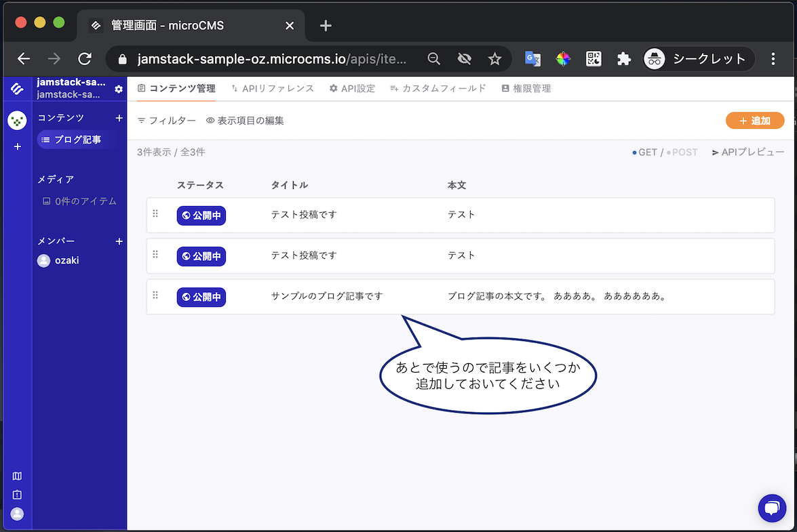Click ブログ記事の本文です body text
Image resolution: width=797 pixels, height=532 pixels.
click(x=557, y=296)
